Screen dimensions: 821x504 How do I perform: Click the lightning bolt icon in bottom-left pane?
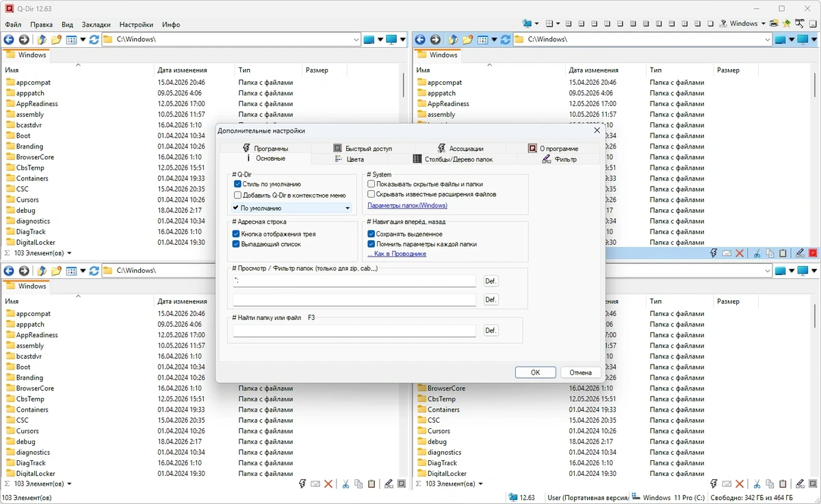coord(302,483)
